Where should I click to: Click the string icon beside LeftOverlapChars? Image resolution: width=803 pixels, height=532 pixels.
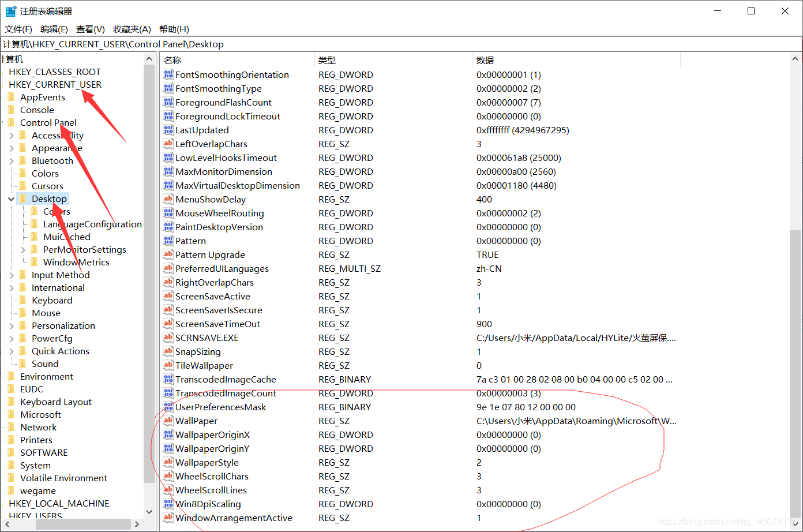[168, 144]
